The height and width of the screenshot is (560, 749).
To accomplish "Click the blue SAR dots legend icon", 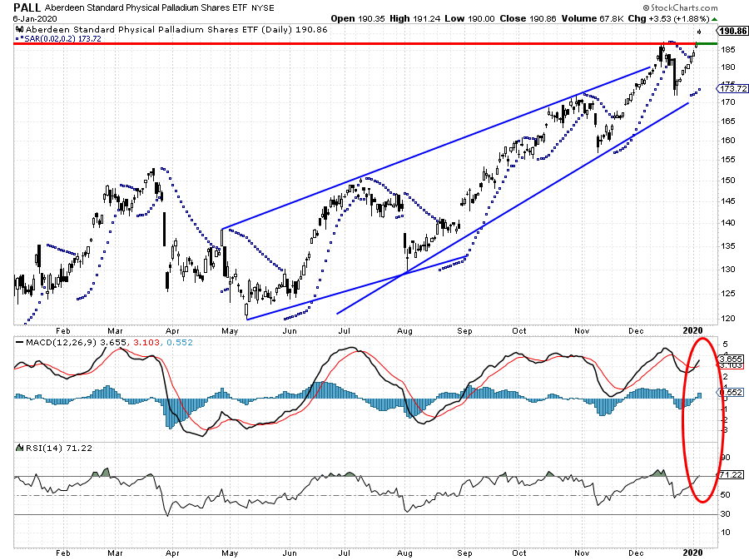I will (x=17, y=37).
